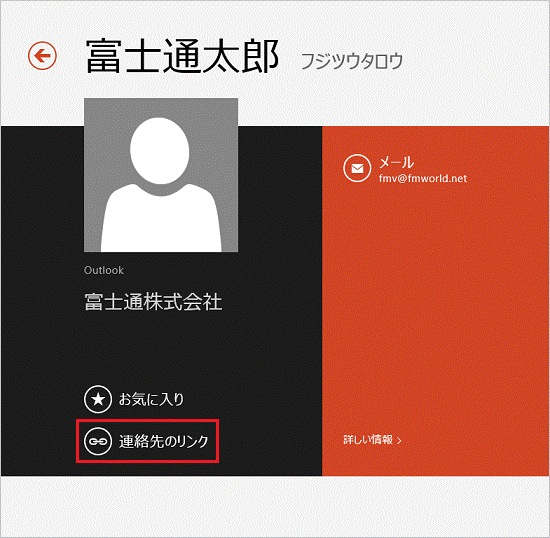Click the Outlook account label

104,270
